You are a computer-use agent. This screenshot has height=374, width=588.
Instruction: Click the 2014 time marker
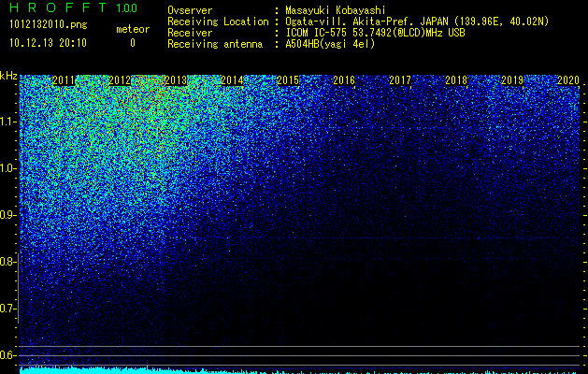pos(232,80)
